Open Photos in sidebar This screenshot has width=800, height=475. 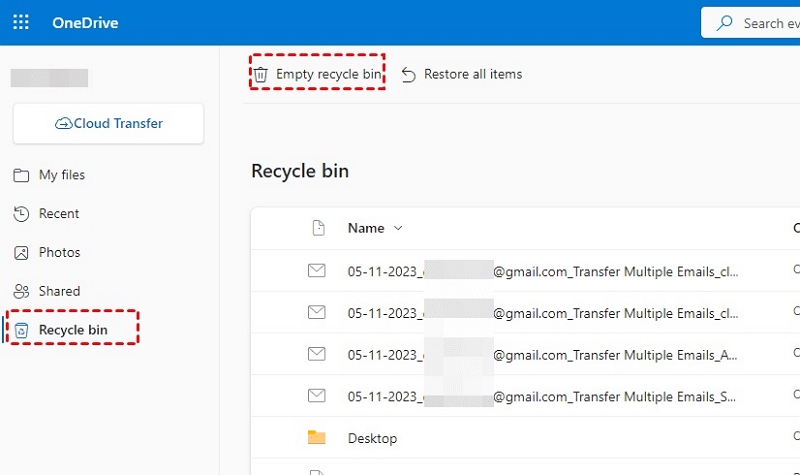[59, 252]
